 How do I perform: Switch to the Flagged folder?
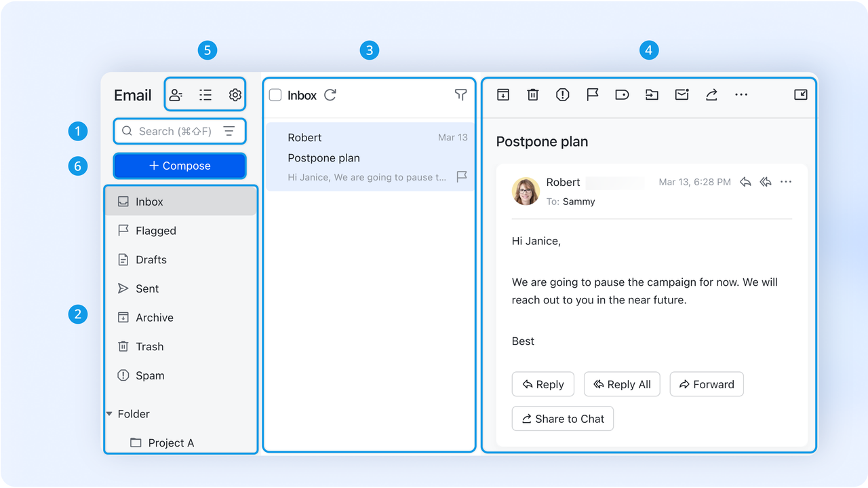[155, 230]
